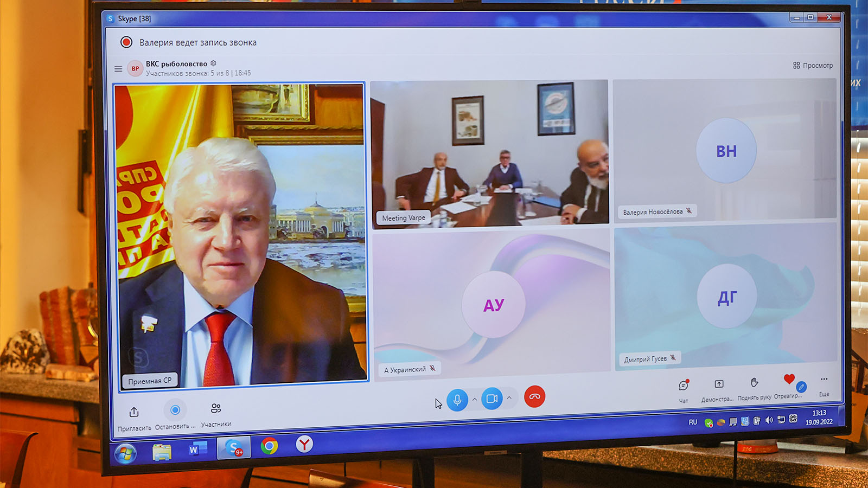The image size is (868, 488).
Task: Send a heart reaction
Action: click(789, 380)
